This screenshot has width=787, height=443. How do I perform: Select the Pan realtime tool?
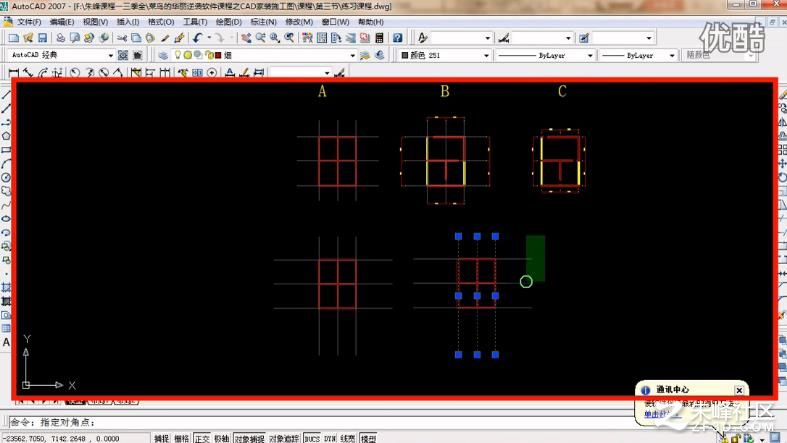(246, 38)
